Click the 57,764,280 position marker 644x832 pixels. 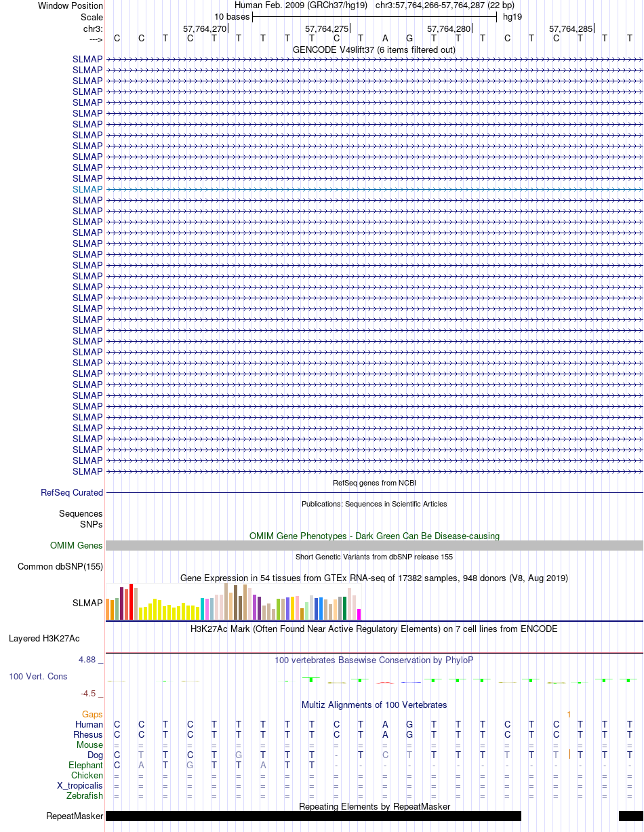tap(449, 29)
